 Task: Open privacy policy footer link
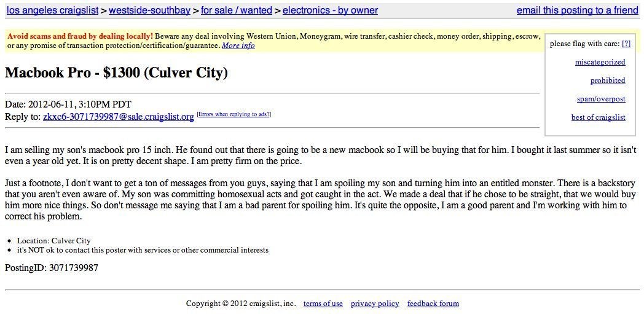tap(375, 304)
